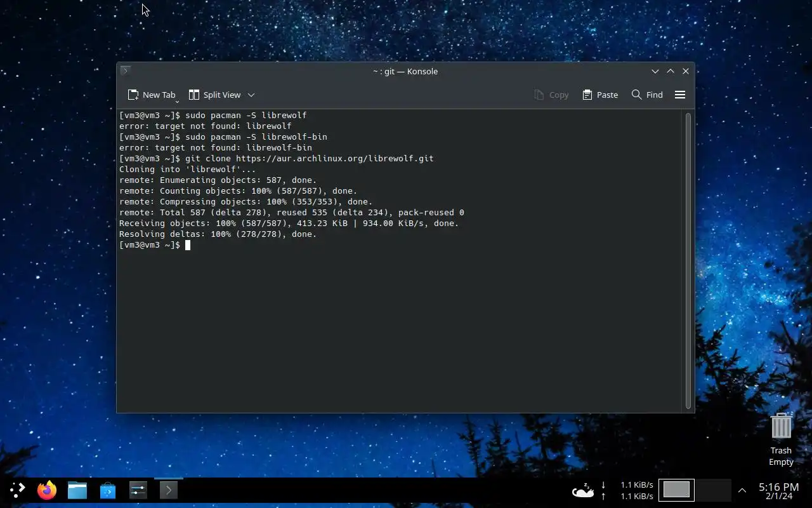This screenshot has width=812, height=508.
Task: Click the terminal cursor at the prompt
Action: pos(188,245)
